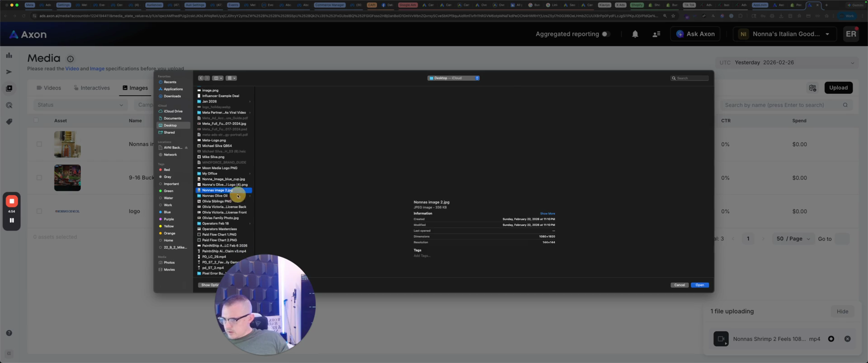Switch to the Videos tab
The width and height of the screenshot is (868, 363).
[x=49, y=88]
